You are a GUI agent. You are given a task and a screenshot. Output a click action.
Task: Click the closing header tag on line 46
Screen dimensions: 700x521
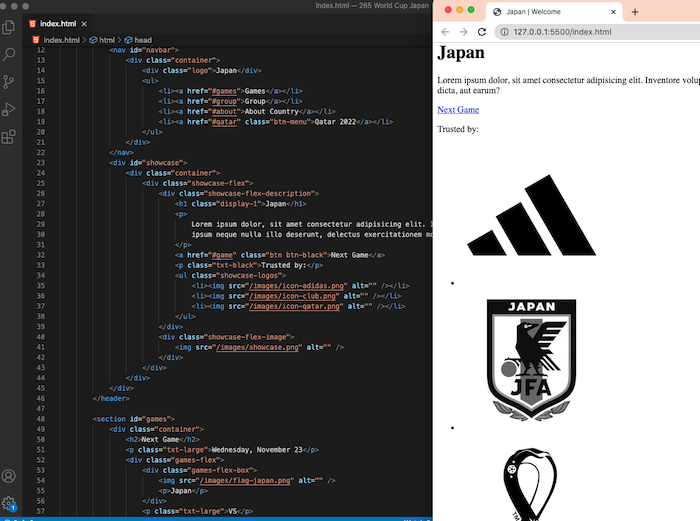(111, 399)
